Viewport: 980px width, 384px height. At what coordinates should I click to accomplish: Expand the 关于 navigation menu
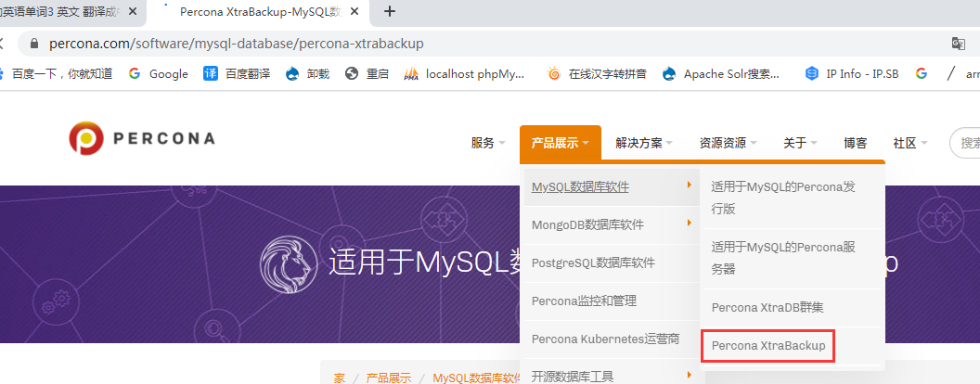[x=801, y=143]
